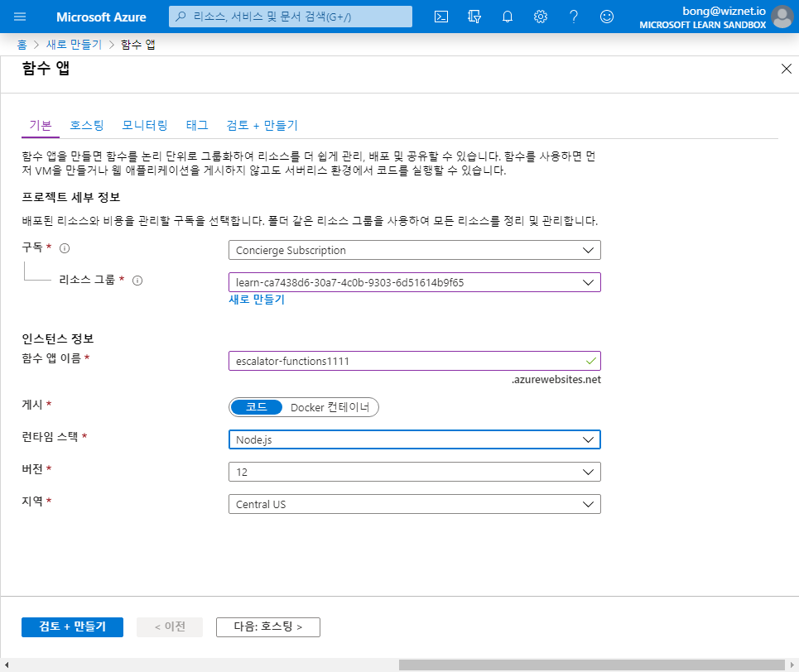This screenshot has height=672, width=799.
Task: Click 새로 만들기 link under resource group
Action: 257,300
